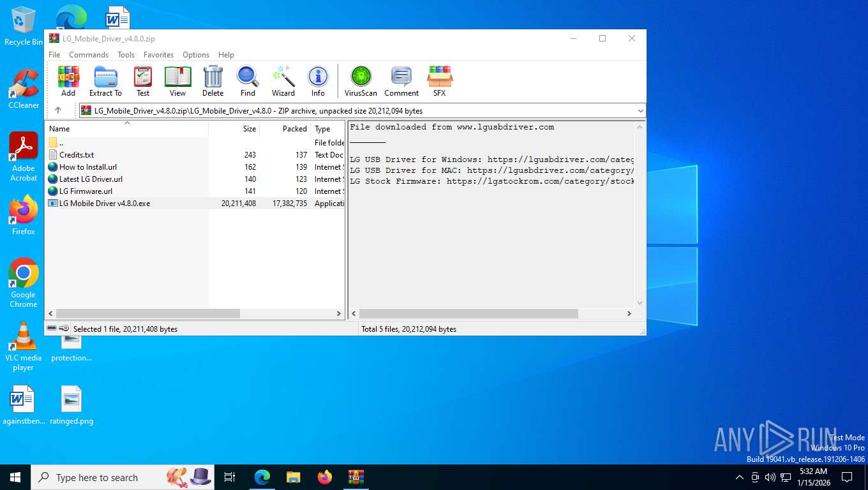Select Credits.txt file
868x490 pixels.
pos(195,155)
